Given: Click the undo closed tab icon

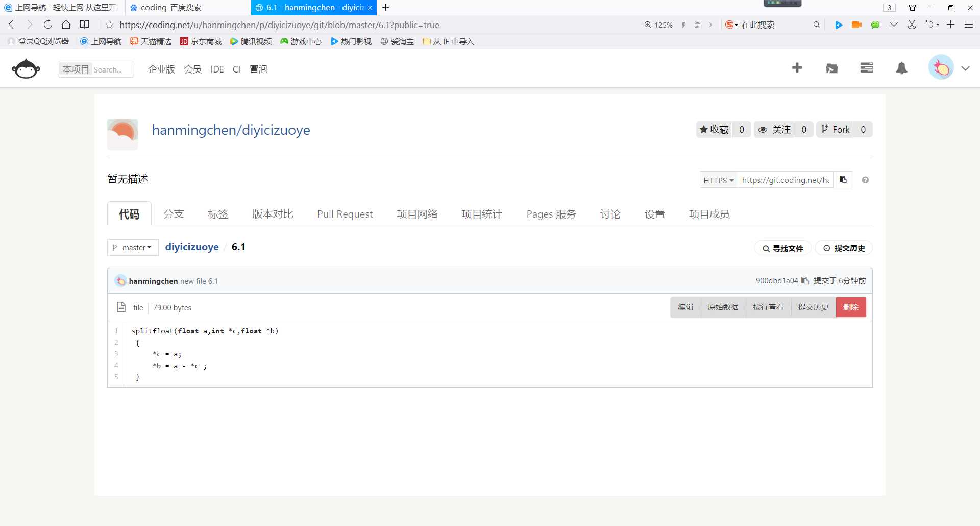Looking at the screenshot, I should pyautogui.click(x=929, y=25).
